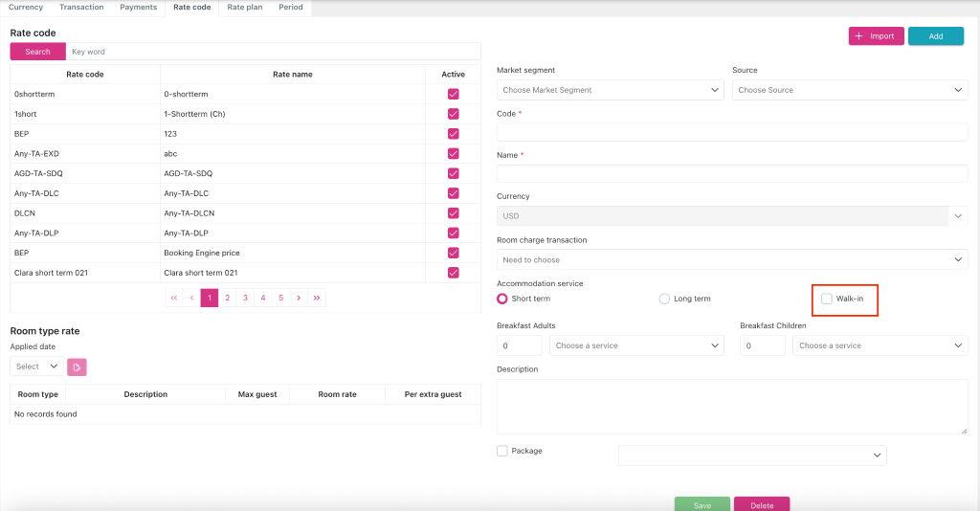Expand the Choose Source dropdown

849,90
